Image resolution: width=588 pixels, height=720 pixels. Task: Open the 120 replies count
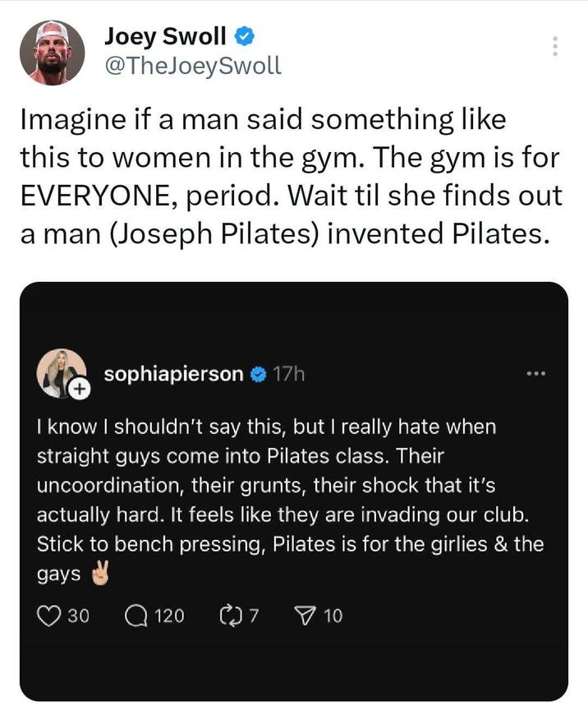[169, 616]
